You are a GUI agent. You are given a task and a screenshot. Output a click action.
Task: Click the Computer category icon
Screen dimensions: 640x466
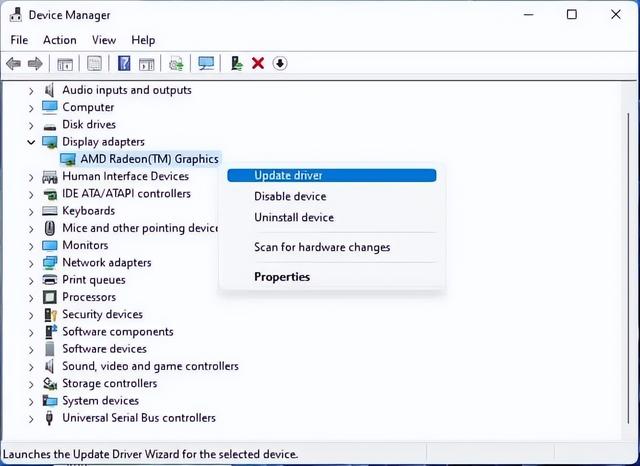50,107
